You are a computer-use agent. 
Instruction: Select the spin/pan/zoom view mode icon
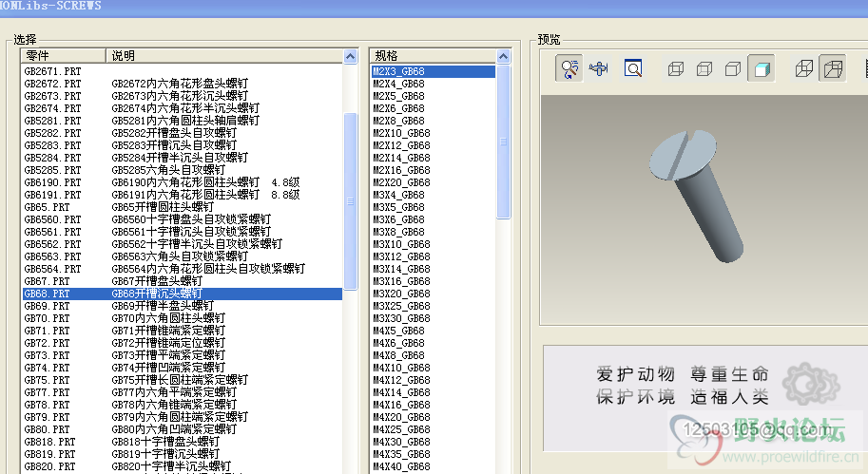tap(569, 68)
